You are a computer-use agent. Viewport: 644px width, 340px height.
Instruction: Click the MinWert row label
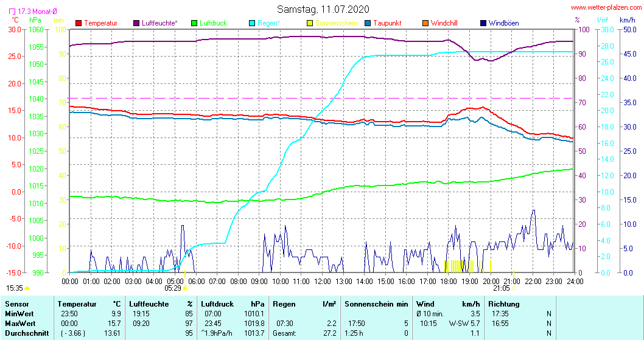tap(19, 314)
